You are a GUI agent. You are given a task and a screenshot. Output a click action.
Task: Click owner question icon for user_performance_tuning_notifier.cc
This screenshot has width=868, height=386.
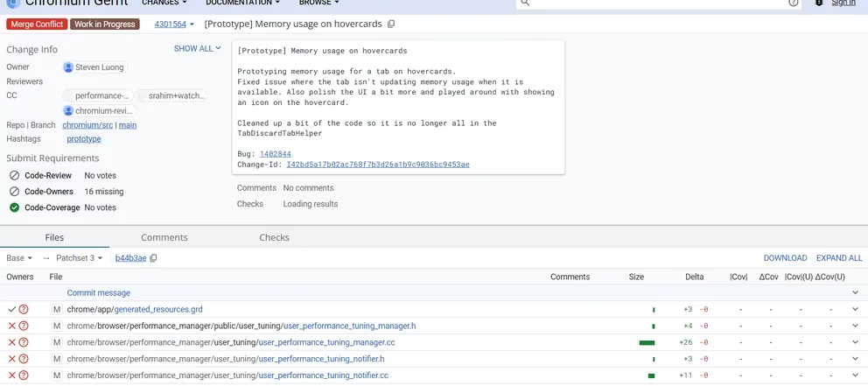(x=24, y=375)
